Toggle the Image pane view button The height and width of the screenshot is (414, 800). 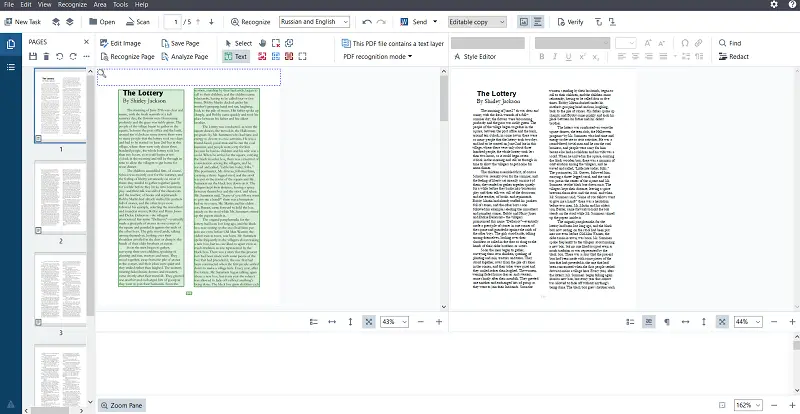click(x=523, y=22)
